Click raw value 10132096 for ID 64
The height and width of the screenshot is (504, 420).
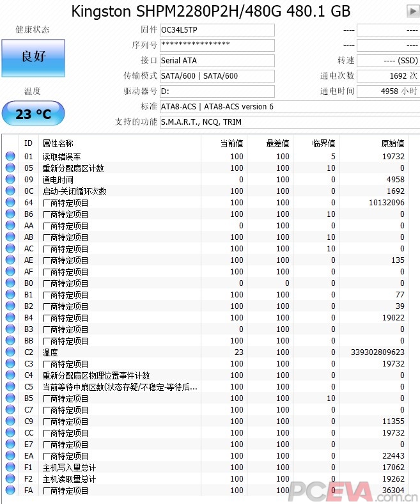tap(387, 203)
